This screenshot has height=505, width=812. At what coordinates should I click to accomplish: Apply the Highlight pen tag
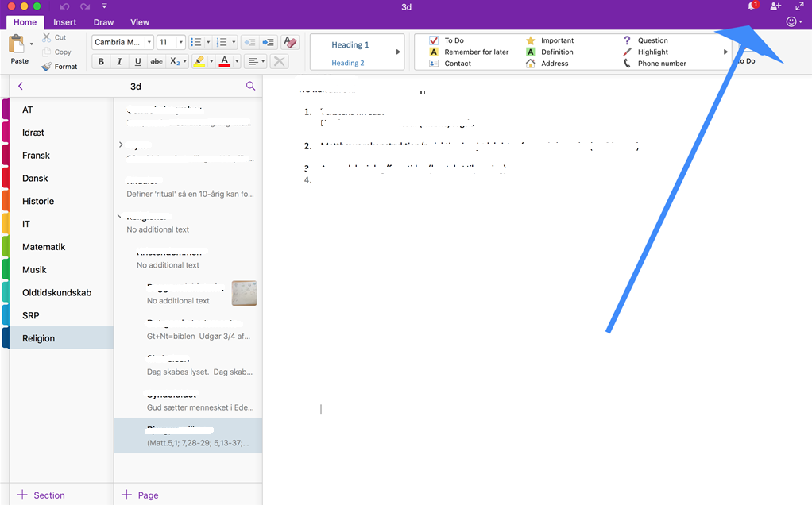(x=645, y=52)
